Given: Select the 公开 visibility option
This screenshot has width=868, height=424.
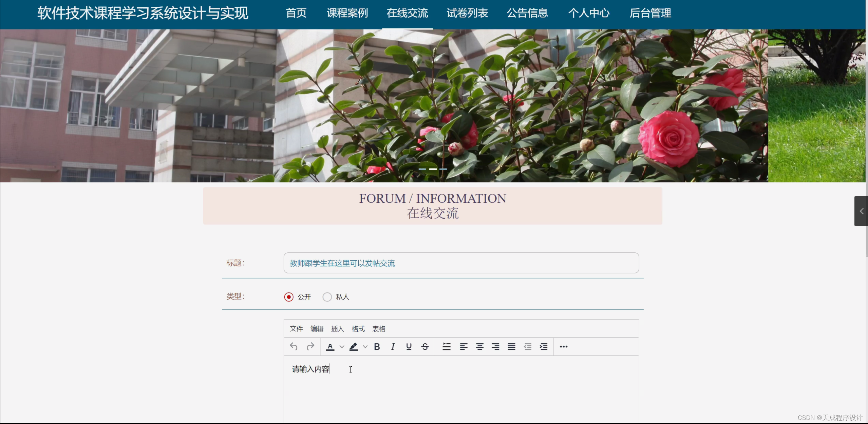Looking at the screenshot, I should [288, 297].
